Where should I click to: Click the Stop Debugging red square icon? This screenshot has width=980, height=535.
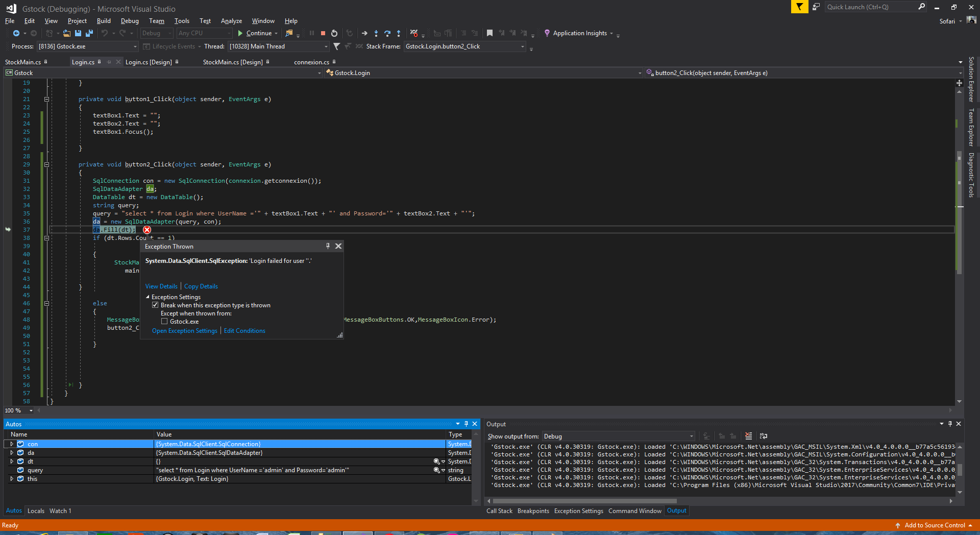[x=323, y=33]
